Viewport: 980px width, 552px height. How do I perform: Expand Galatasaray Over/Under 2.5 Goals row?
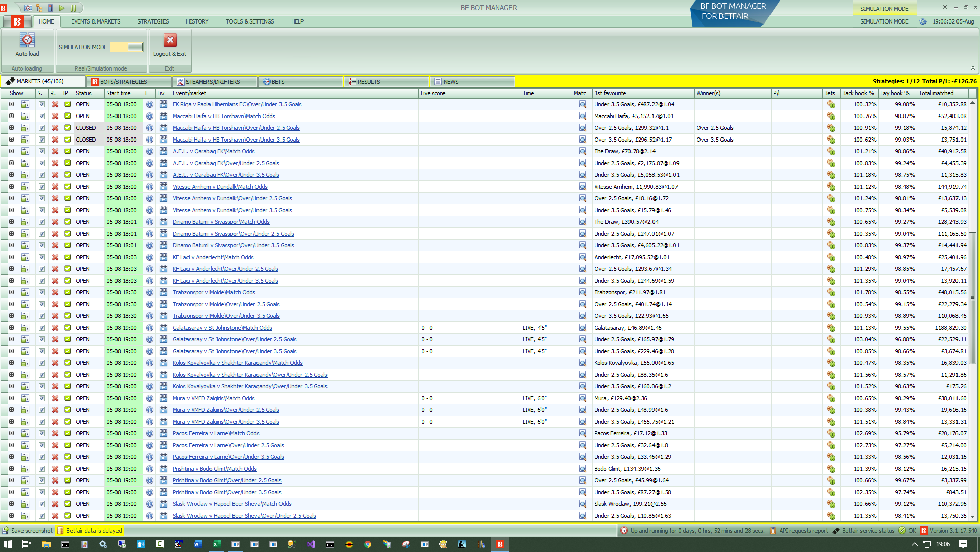[11, 339]
